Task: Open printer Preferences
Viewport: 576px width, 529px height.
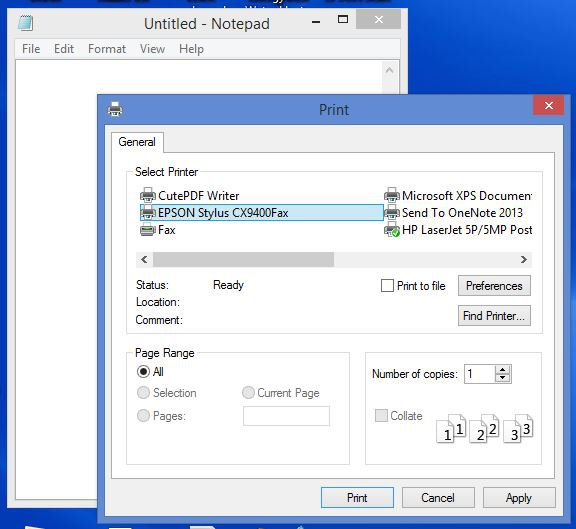Action: [494, 285]
